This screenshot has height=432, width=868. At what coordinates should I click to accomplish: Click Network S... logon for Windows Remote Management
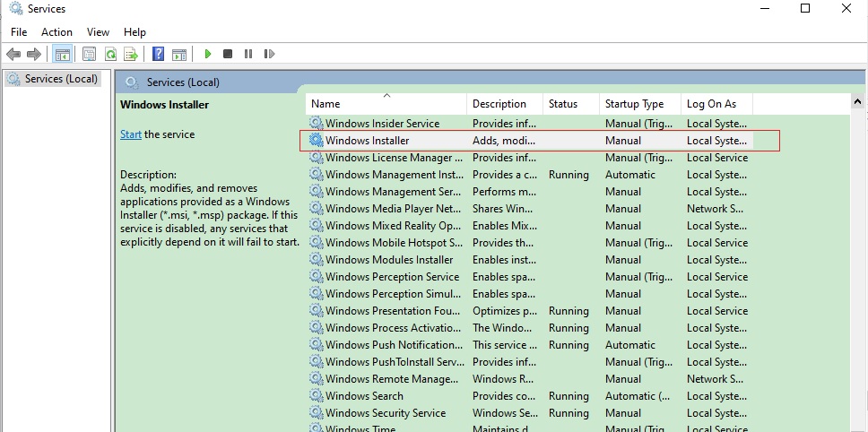pyautogui.click(x=715, y=379)
